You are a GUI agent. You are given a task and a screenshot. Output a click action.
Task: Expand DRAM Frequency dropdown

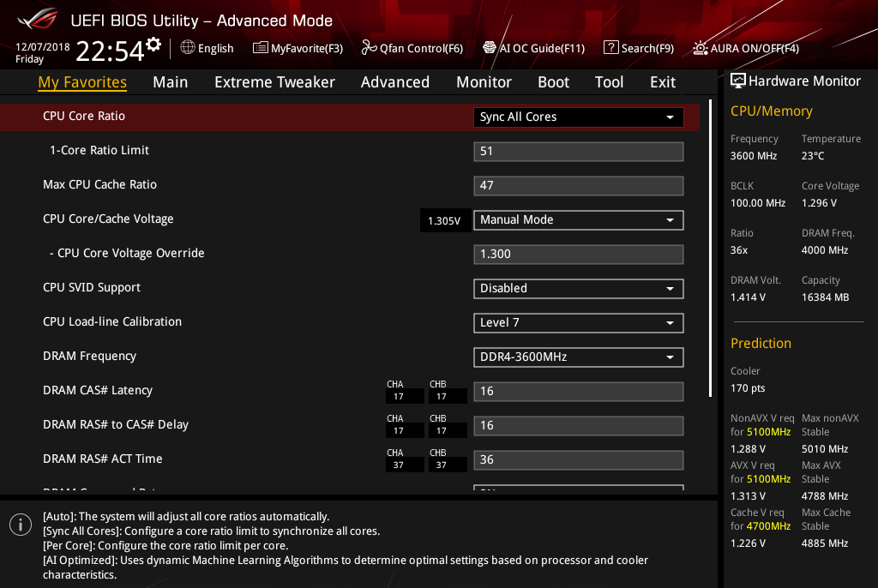[579, 357]
